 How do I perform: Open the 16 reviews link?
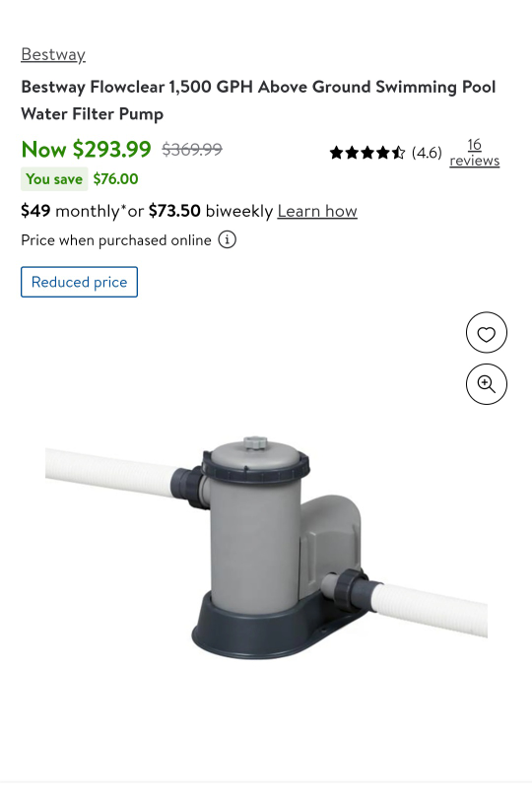click(475, 153)
